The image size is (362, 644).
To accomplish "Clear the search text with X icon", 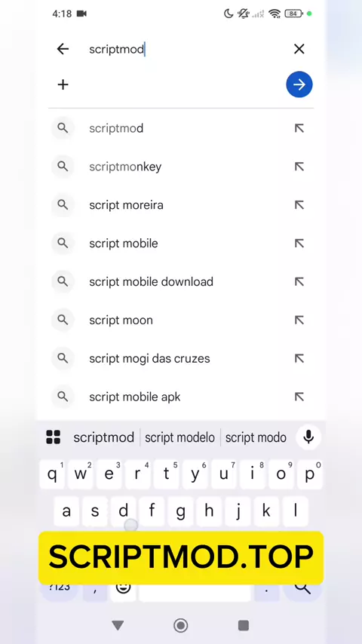I will (x=299, y=49).
